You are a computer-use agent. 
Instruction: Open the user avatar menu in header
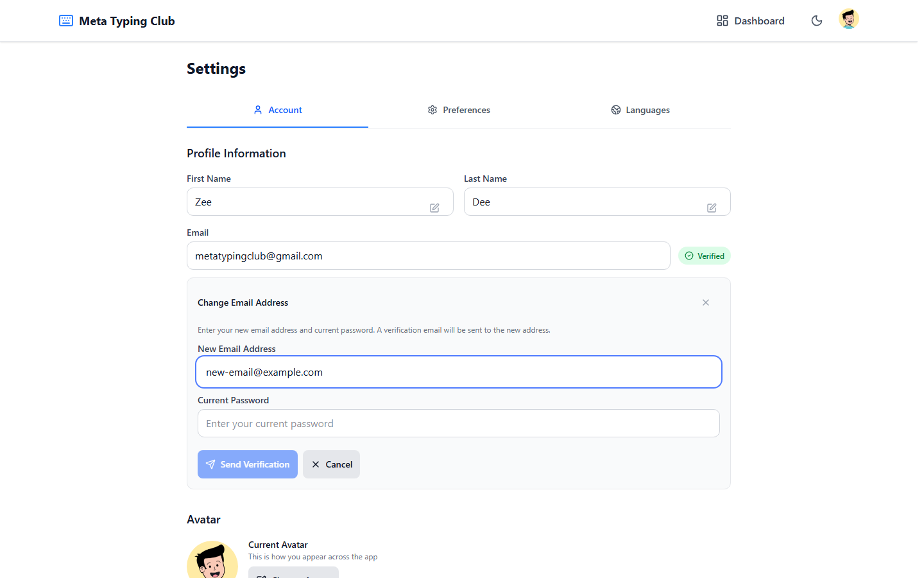tap(849, 19)
